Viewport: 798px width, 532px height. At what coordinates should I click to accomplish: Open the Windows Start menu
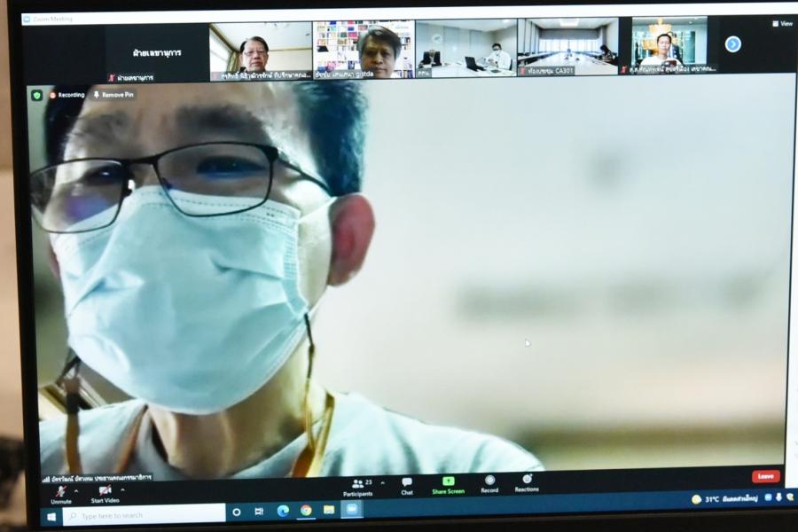tap(51, 516)
